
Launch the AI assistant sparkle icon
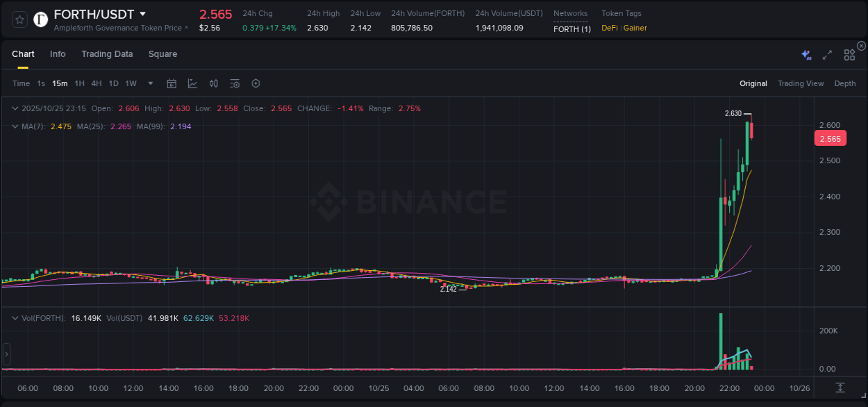point(806,53)
